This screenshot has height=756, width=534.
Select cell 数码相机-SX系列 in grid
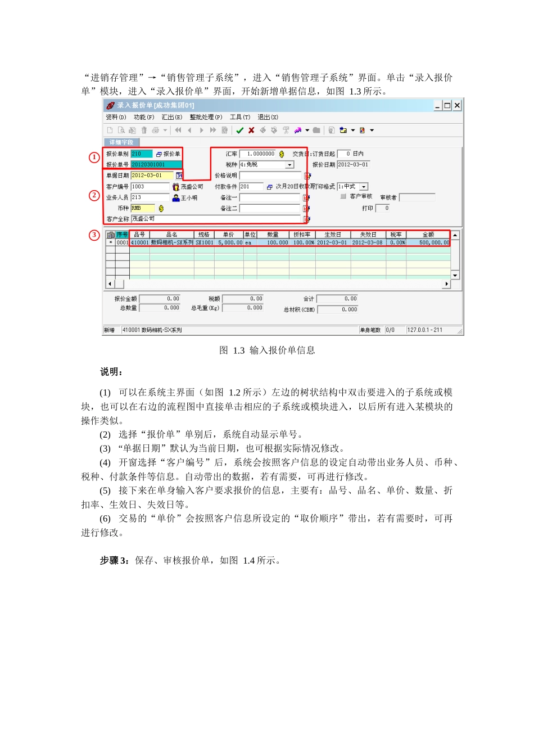coord(172,242)
